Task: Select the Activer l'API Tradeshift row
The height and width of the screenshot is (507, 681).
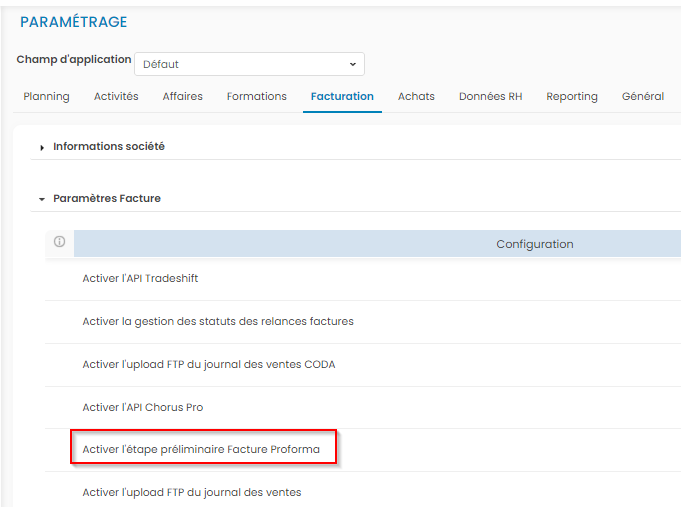Action: 140,278
